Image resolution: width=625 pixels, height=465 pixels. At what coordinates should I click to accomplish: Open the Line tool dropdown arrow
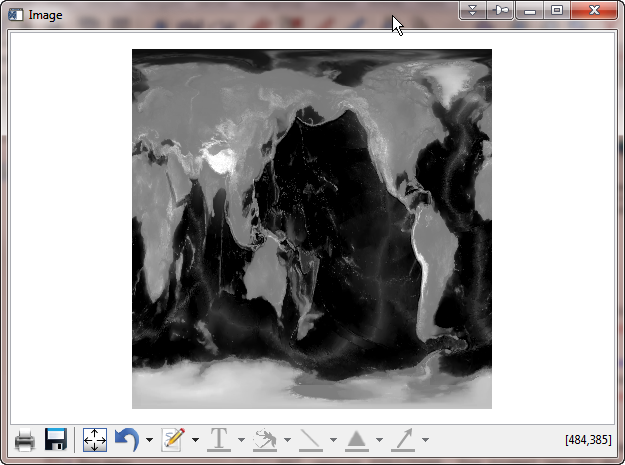pos(333,440)
